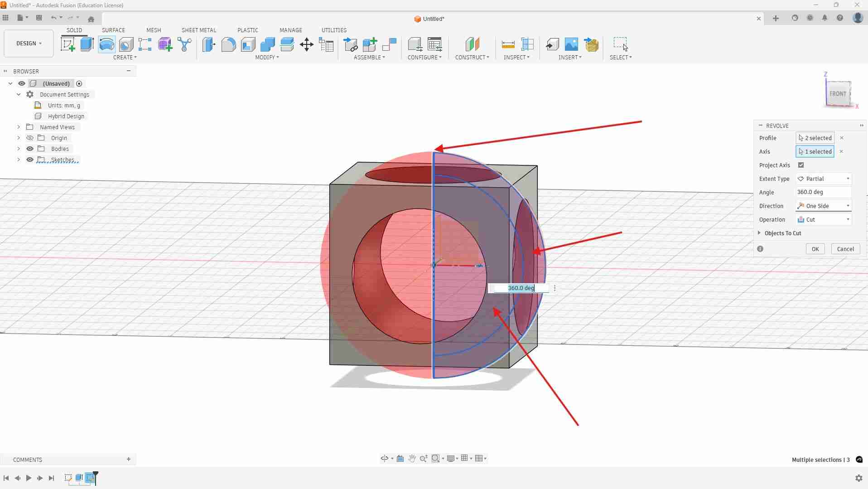Open the Configuration Table tool
This screenshot has height=489, width=868.
tap(434, 44)
